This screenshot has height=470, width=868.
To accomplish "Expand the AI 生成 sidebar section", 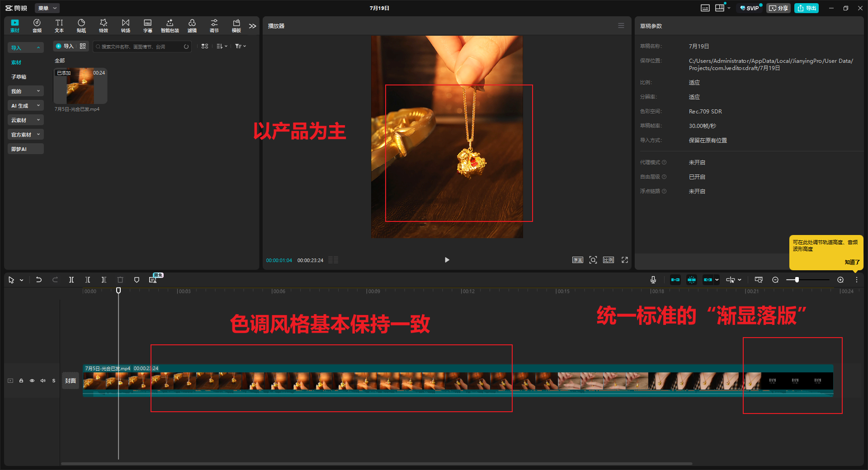I will coord(26,106).
